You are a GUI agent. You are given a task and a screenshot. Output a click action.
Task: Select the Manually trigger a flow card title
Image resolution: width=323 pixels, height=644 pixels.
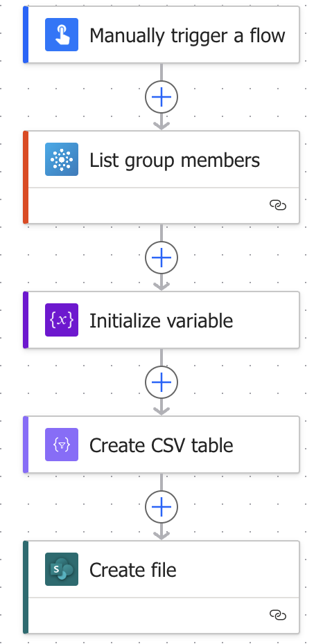point(187,35)
